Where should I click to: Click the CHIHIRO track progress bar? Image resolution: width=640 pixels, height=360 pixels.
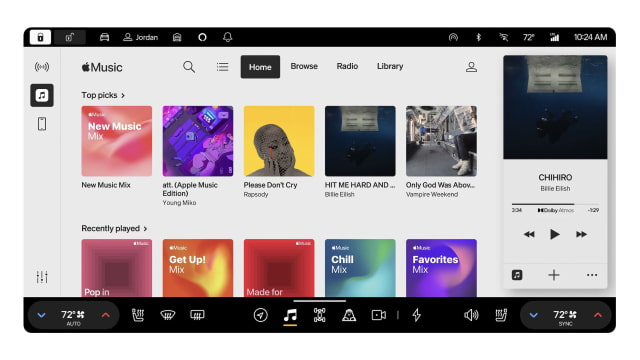tap(555, 204)
